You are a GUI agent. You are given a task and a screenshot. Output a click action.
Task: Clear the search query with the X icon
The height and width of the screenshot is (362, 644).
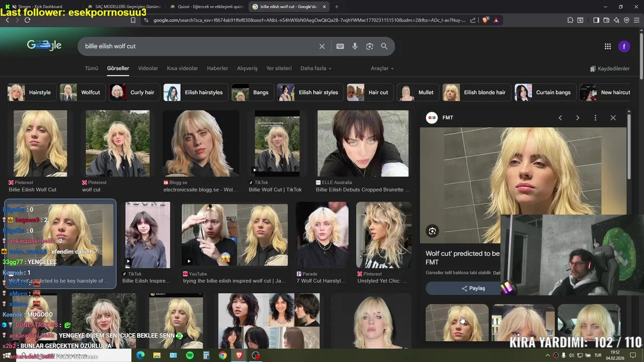click(x=322, y=46)
